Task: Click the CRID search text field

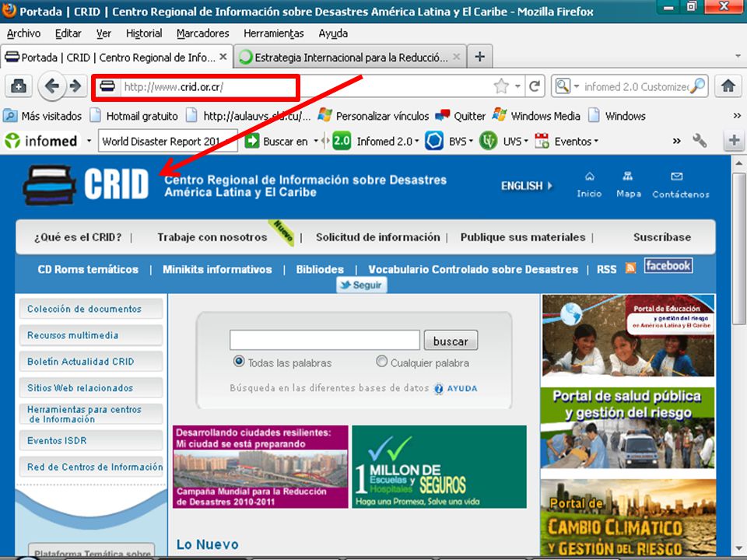Action: click(x=324, y=341)
